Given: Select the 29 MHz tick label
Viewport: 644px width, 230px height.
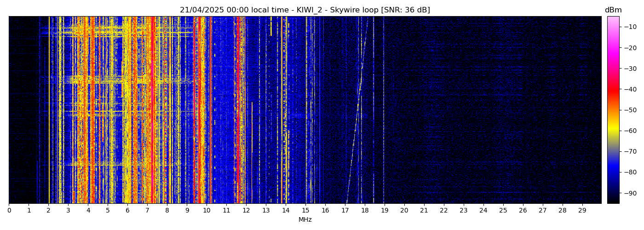Looking at the screenshot, I should pos(582,211).
